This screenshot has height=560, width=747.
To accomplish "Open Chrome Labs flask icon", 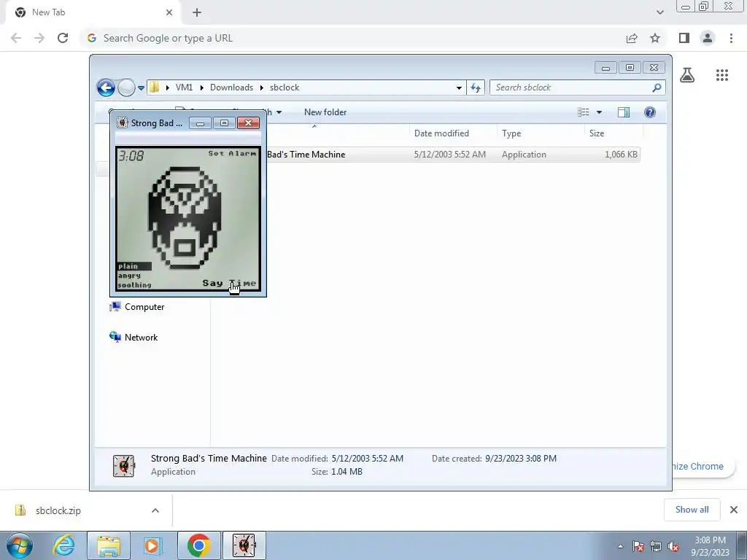I will pos(687,75).
